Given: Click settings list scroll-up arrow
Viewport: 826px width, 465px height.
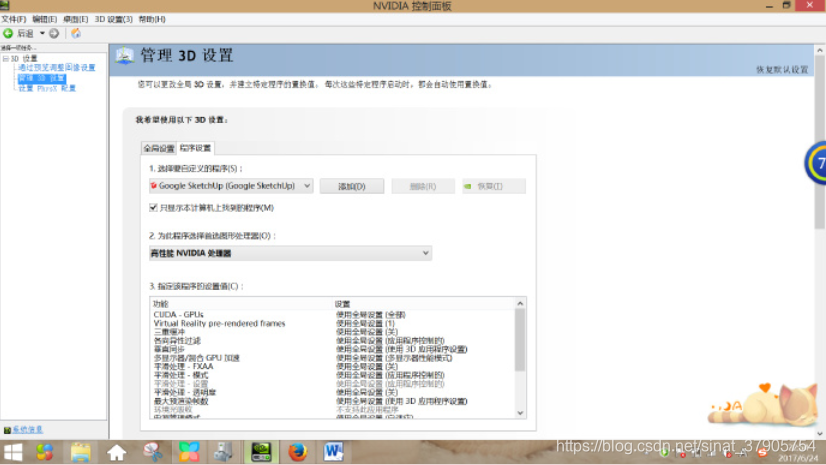Looking at the screenshot, I should click(520, 303).
